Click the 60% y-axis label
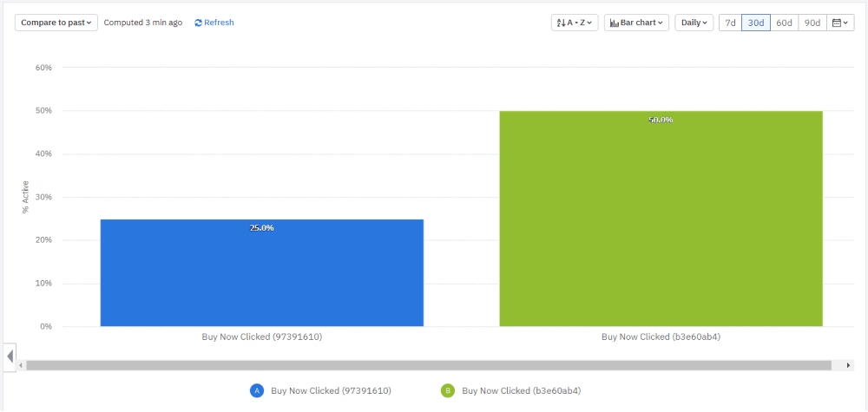The image size is (868, 412). click(43, 68)
